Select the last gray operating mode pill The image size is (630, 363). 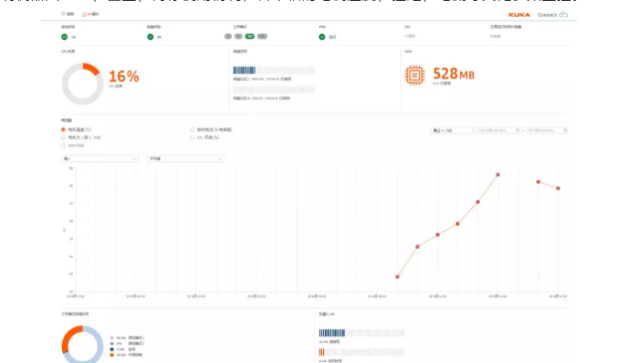coord(262,36)
